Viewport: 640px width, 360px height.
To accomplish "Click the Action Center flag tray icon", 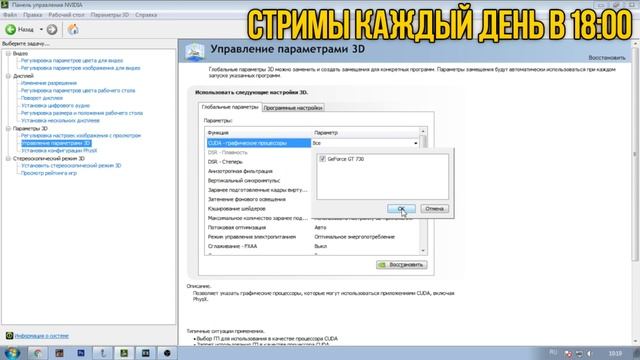I will [568, 353].
